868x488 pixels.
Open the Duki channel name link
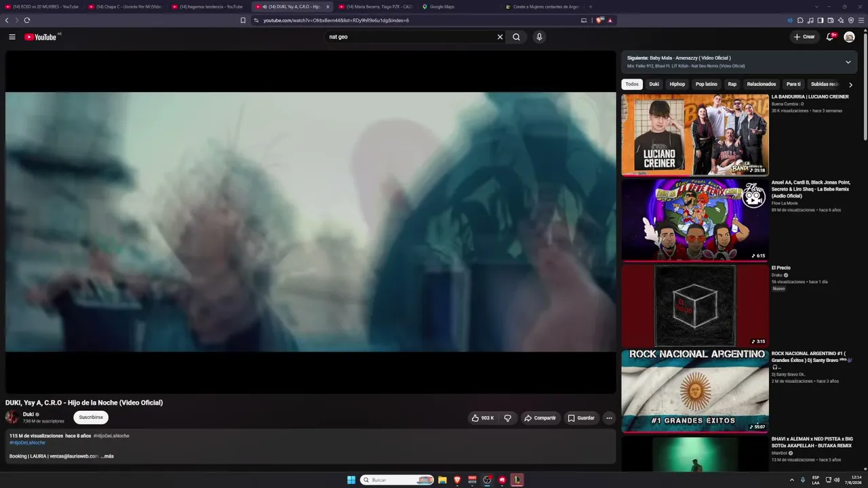click(x=28, y=414)
